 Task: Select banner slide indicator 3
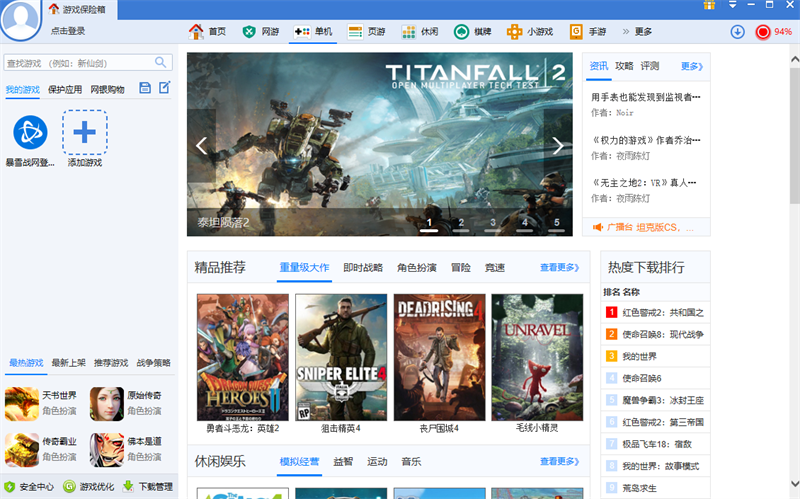click(493, 223)
